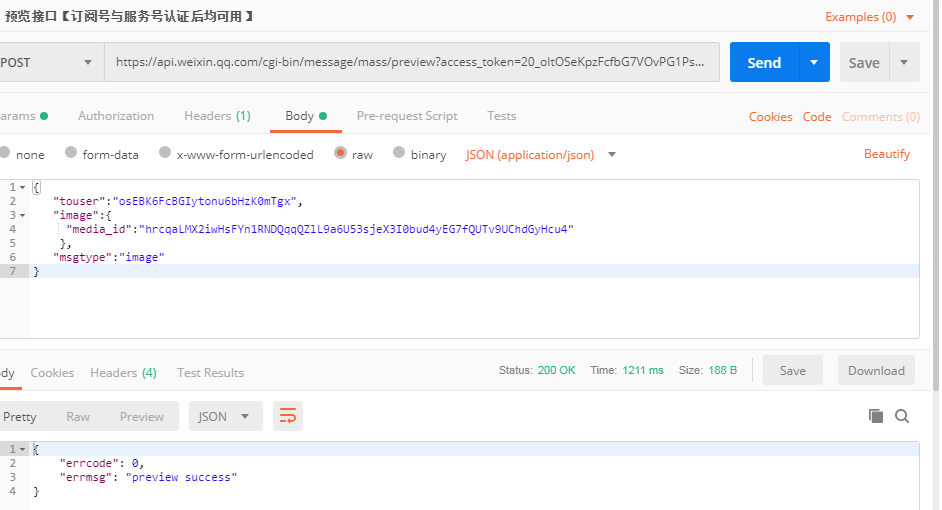Copy response body using the copy icon
Viewport: 942px width, 510px height.
[876, 416]
